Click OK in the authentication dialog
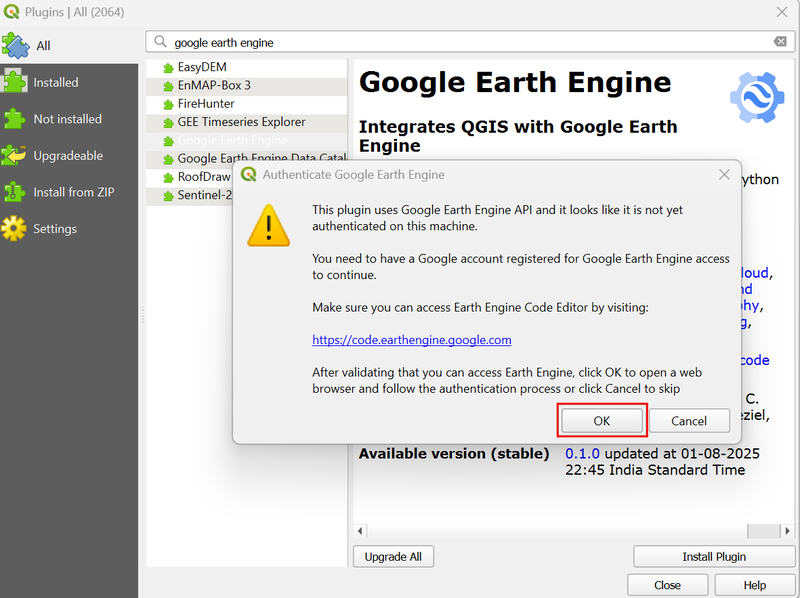 pos(602,420)
